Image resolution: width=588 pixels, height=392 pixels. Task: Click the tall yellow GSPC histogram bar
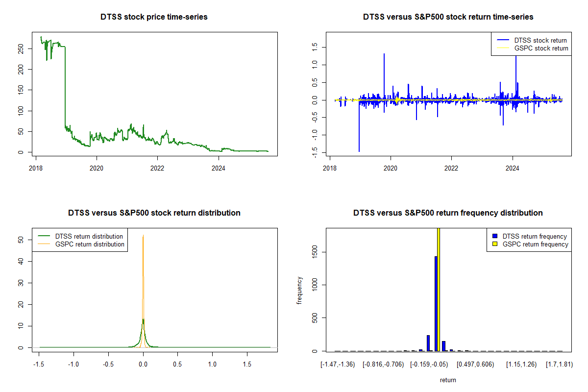[x=439, y=289]
